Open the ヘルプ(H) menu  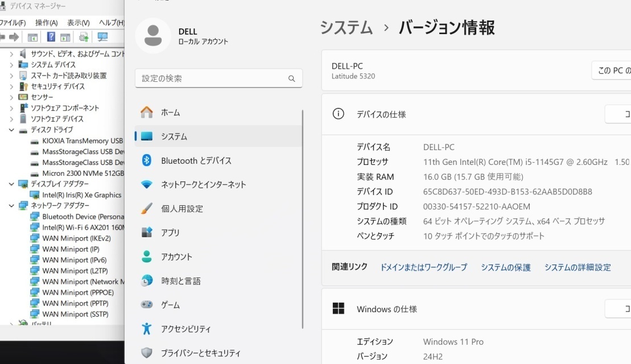(112, 23)
